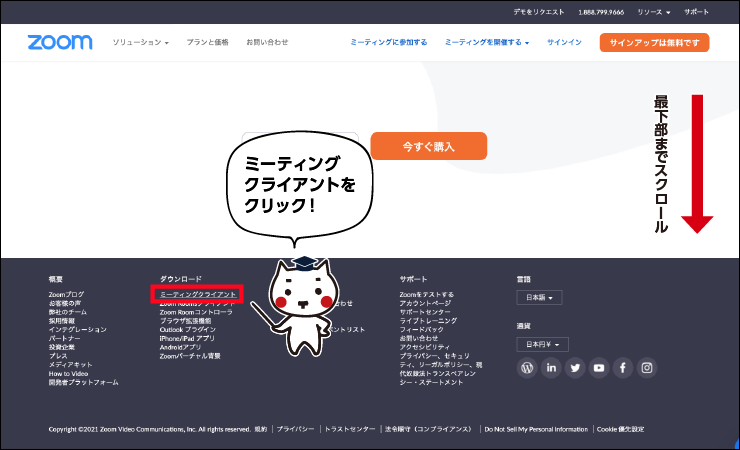Open the 日本円¥ currency selector
Screen dimensions: 740x450
click(543, 344)
